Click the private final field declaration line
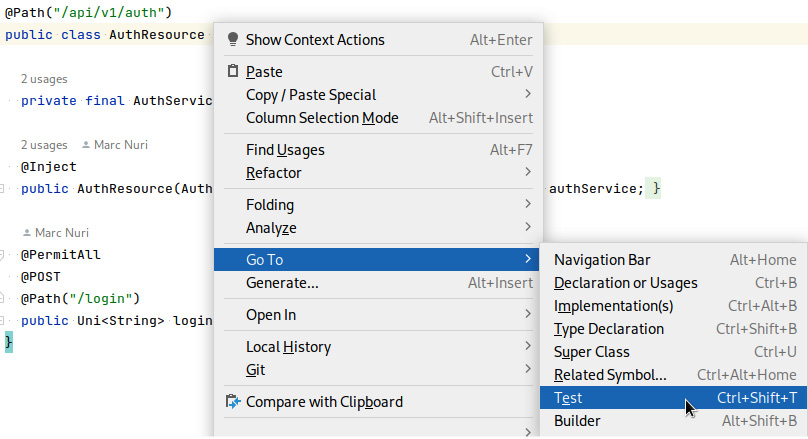808x439 pixels. coord(116,100)
